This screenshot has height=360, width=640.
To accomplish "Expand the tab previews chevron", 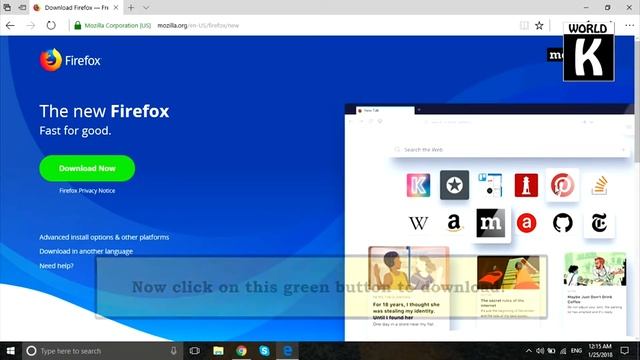I will [146, 7].
